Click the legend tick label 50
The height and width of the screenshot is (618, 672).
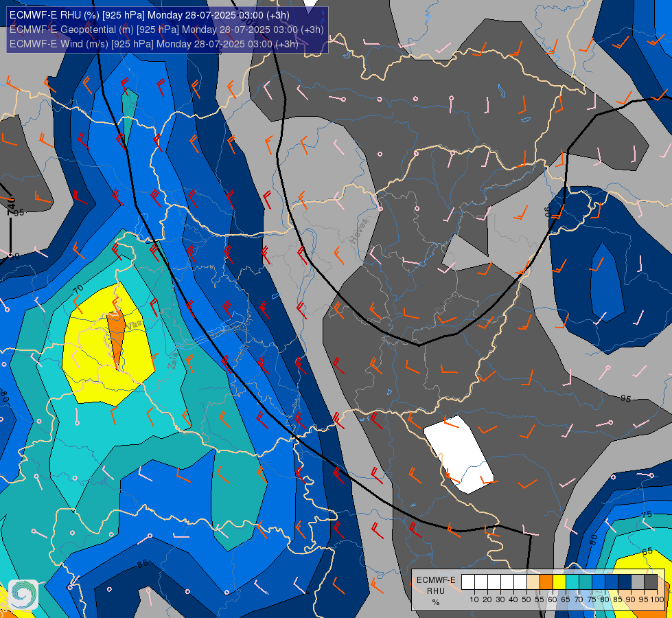526,599
